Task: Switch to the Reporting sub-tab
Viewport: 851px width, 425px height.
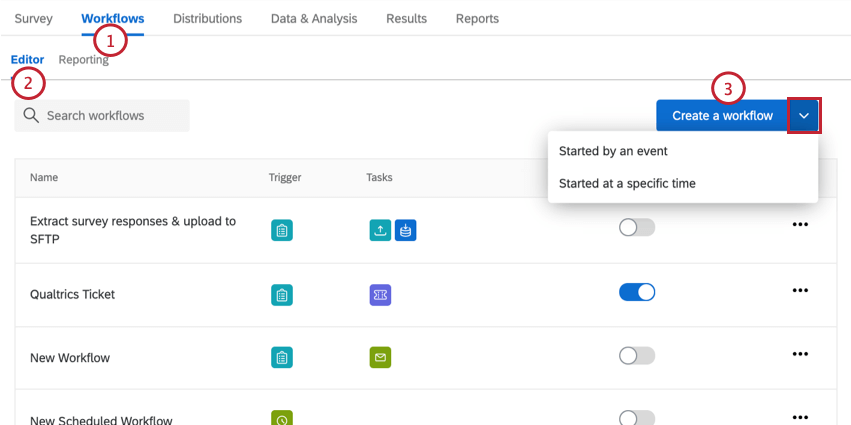Action: (84, 60)
